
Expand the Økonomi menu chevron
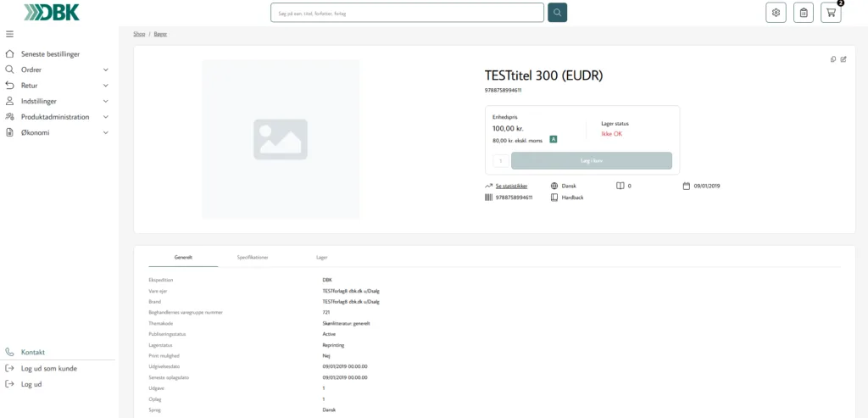click(x=106, y=133)
